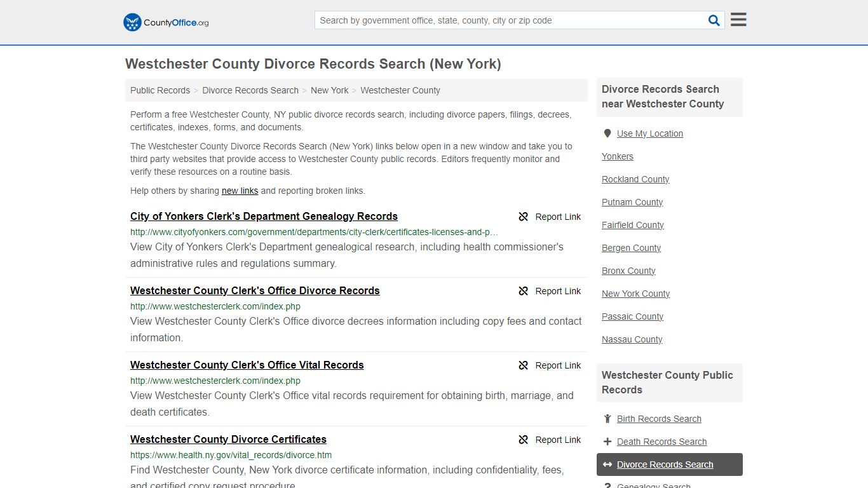The image size is (868, 488).
Task: Click the CountyOffice.org logo
Action: (x=166, y=22)
